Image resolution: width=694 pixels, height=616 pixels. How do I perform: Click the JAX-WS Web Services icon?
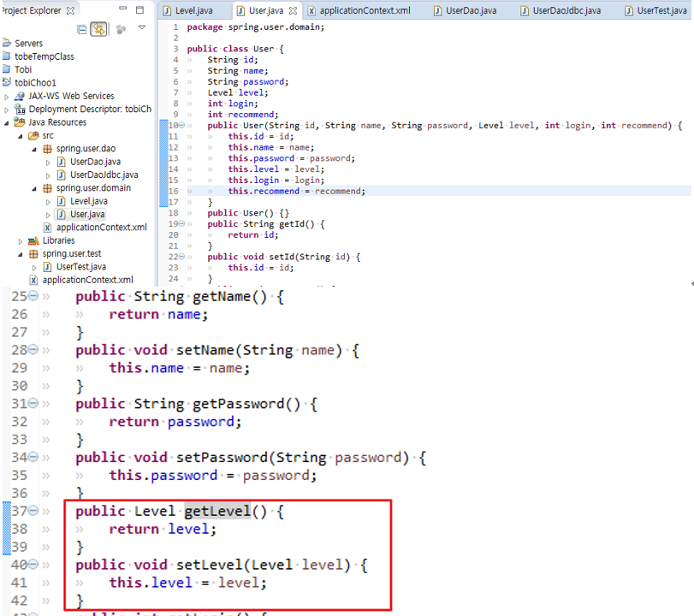[19, 96]
